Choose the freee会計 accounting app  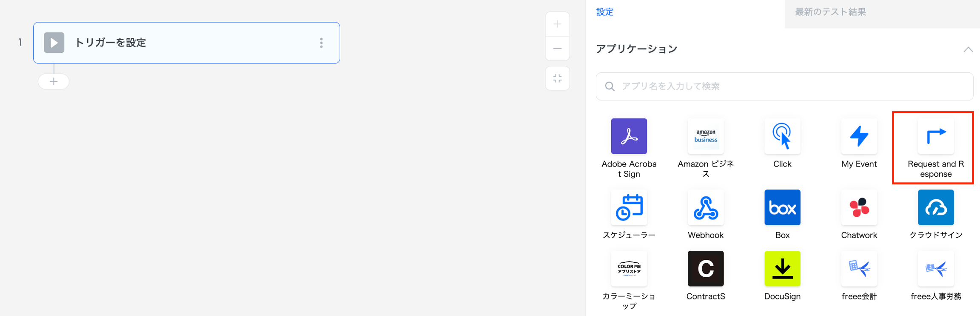(x=859, y=269)
